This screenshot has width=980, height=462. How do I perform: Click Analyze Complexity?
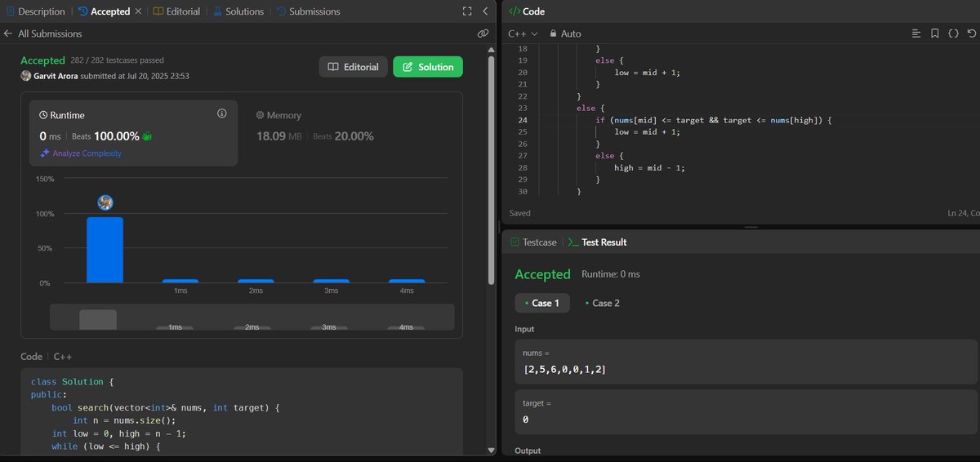(x=81, y=153)
